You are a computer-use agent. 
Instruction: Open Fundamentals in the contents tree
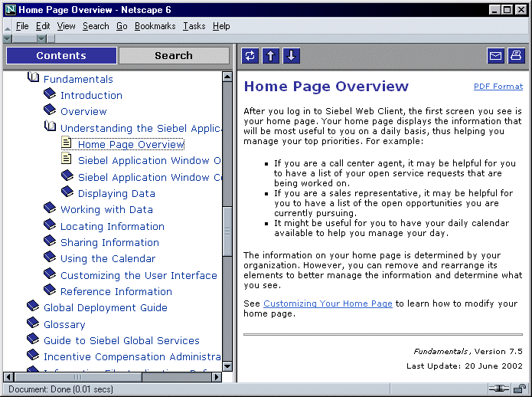pos(78,79)
